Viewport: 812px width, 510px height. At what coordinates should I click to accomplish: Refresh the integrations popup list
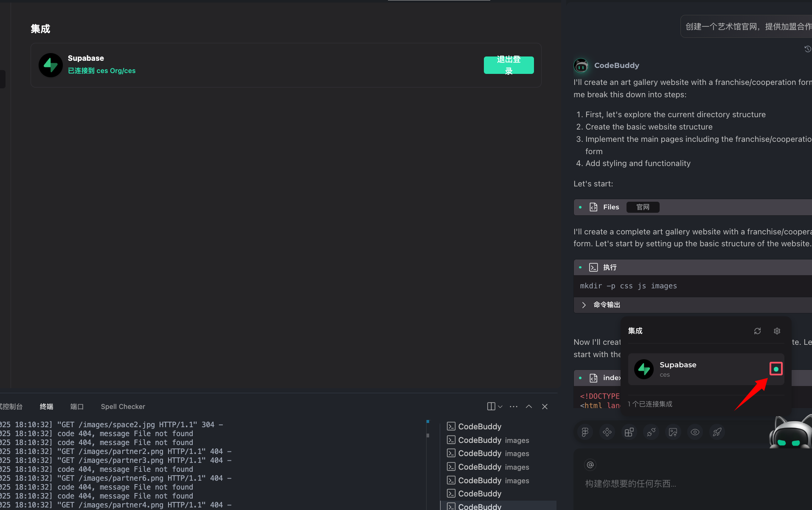tap(757, 331)
